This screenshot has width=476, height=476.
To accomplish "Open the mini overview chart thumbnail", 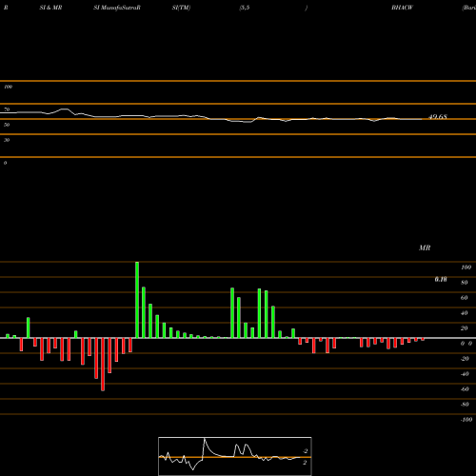I will click(235, 456).
